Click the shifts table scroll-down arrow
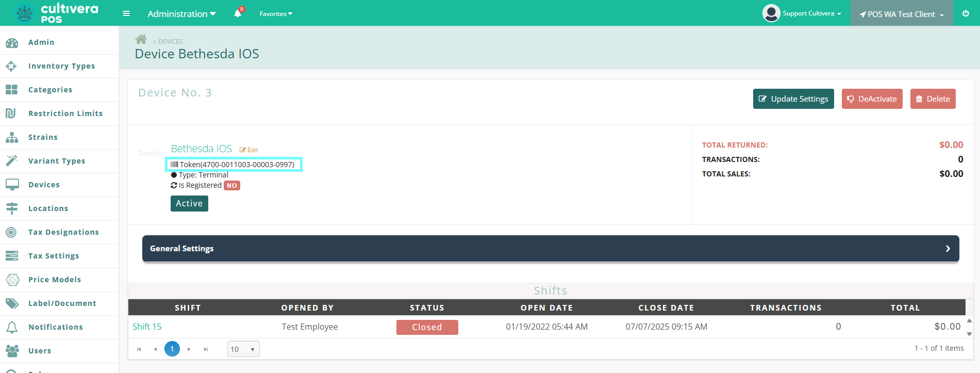Screen dimensions: 980x373 969,334
